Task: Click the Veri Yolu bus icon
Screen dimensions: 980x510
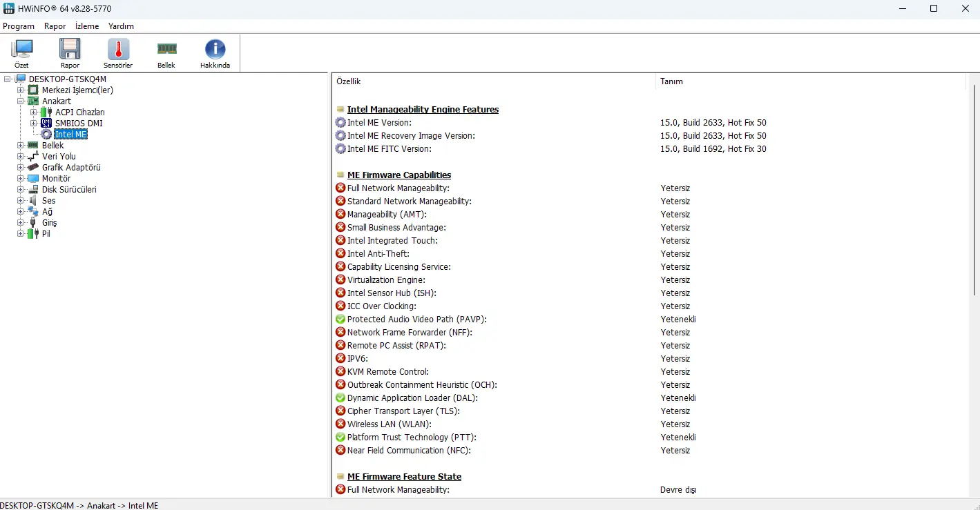Action: (33, 157)
